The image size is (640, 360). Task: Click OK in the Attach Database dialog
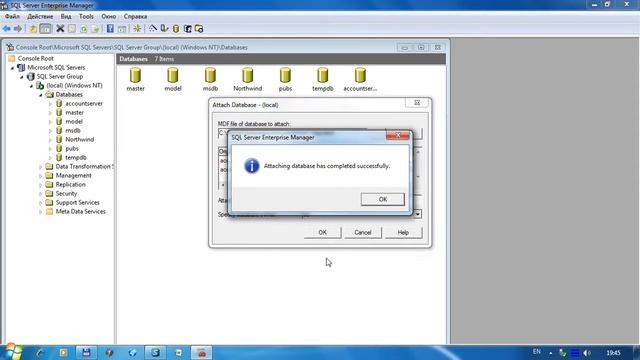(322, 232)
